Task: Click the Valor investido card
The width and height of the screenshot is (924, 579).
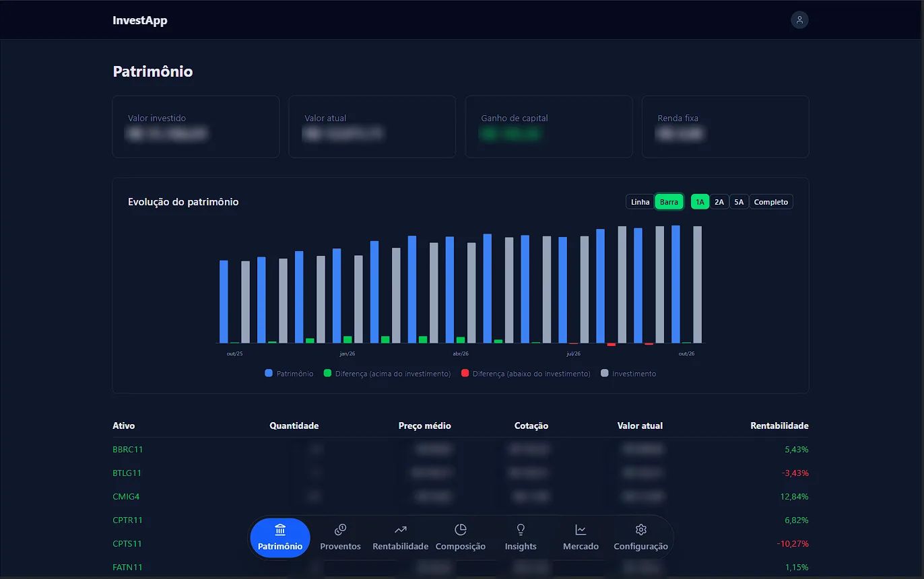Action: (x=196, y=127)
